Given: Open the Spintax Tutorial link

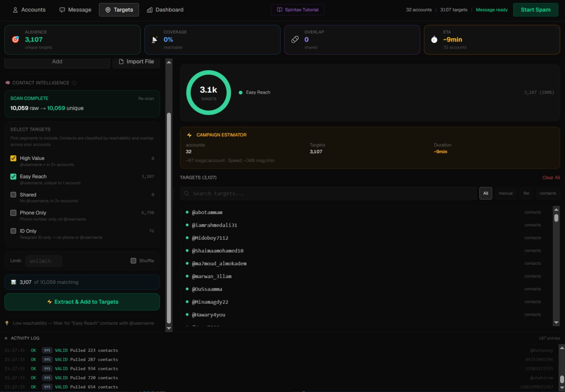Looking at the screenshot, I should (298, 10).
